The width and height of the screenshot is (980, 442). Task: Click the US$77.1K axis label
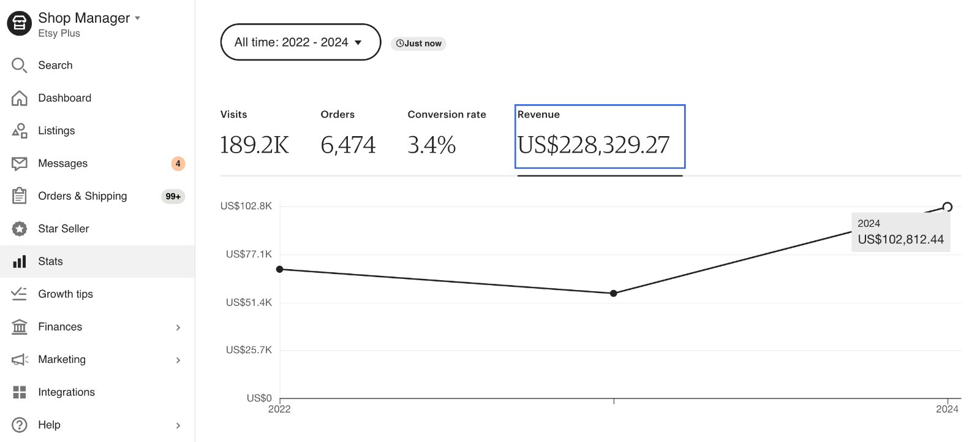point(249,254)
